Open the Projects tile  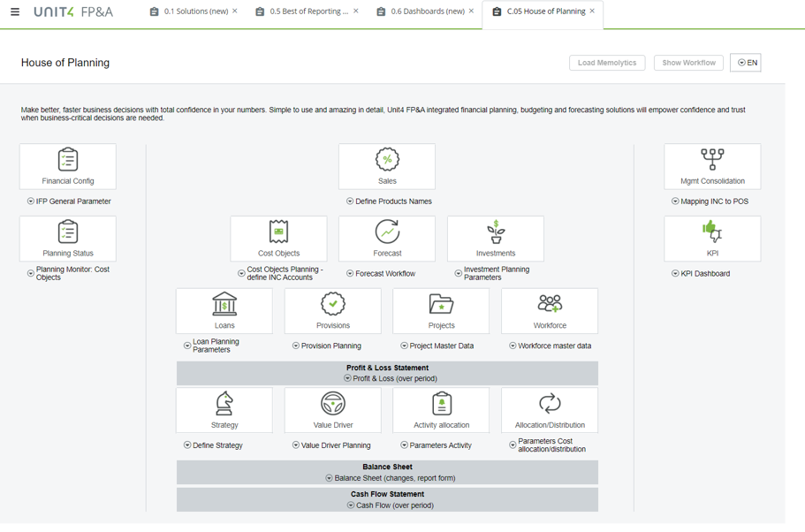441,311
